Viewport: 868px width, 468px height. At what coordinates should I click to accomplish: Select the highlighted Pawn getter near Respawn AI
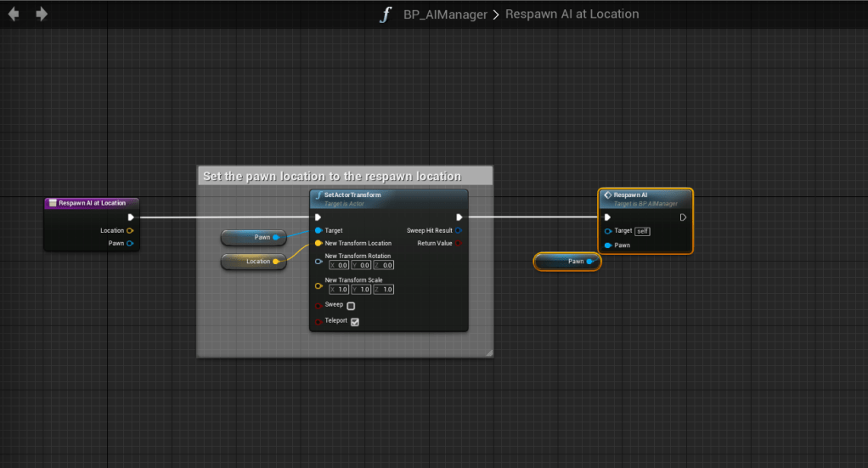click(x=566, y=262)
